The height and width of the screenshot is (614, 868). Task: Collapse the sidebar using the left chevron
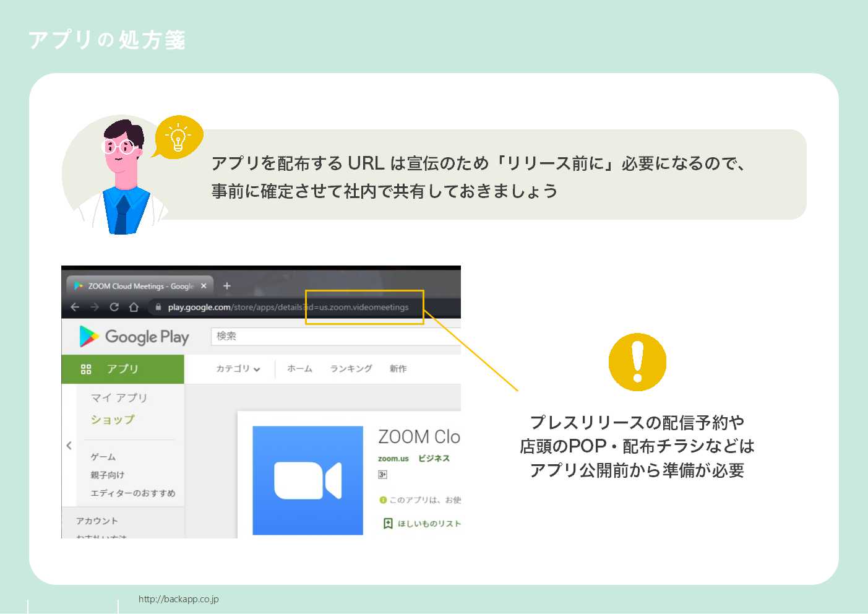(68, 445)
